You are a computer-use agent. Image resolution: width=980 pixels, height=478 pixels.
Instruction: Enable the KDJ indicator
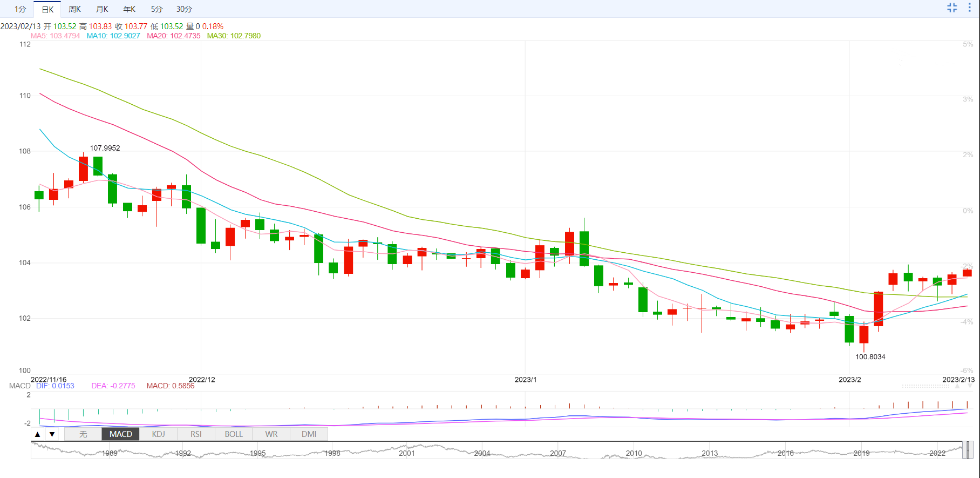tap(158, 434)
